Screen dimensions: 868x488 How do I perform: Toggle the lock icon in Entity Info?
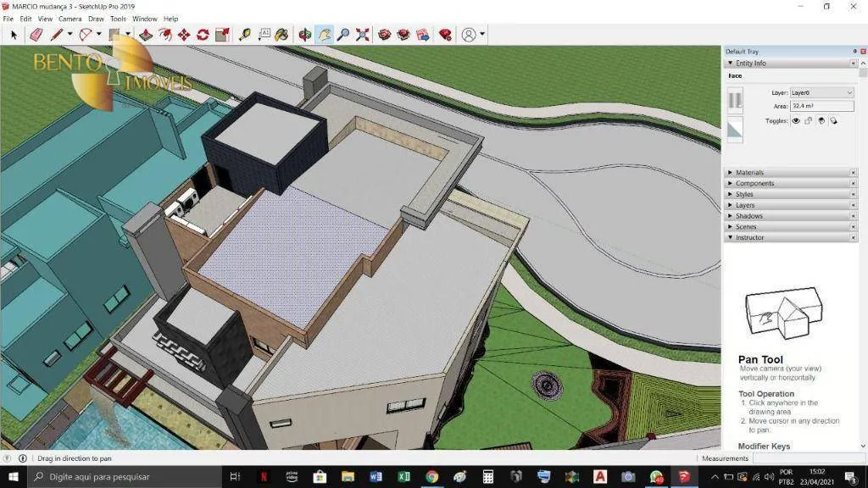pyautogui.click(x=808, y=120)
